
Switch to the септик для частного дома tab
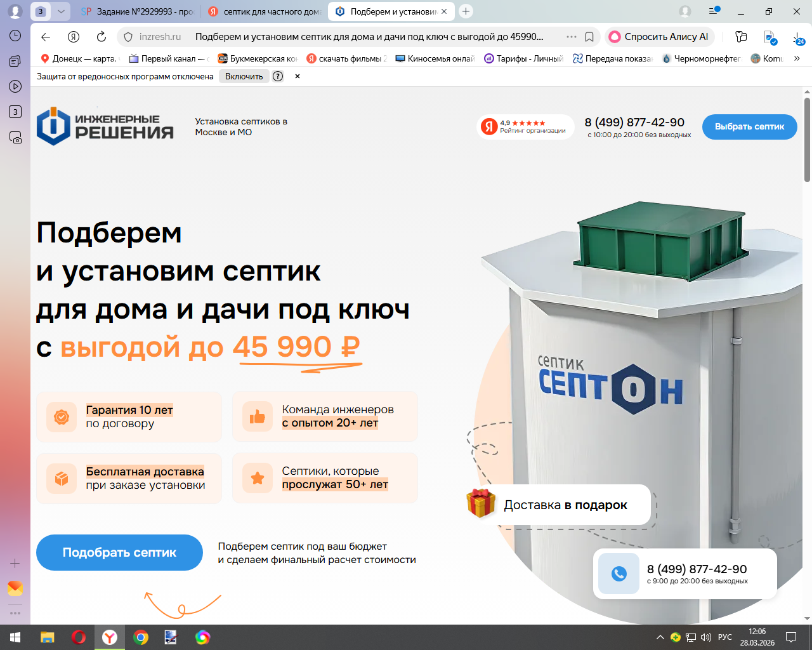coord(265,11)
